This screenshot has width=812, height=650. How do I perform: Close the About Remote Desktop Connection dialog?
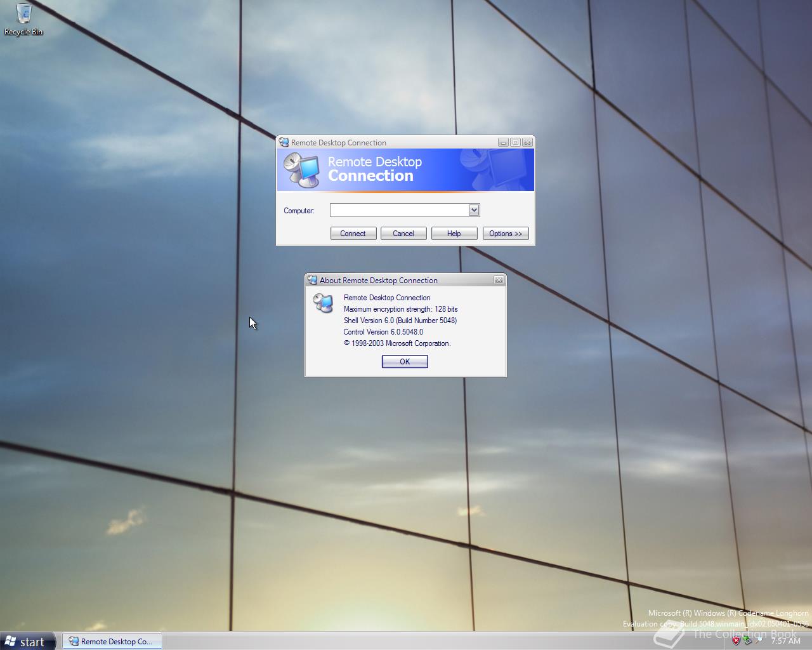499,280
